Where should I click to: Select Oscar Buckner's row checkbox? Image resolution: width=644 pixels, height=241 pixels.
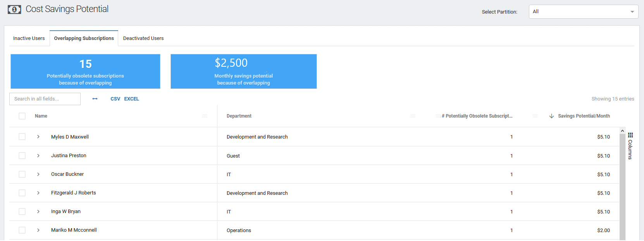22,174
